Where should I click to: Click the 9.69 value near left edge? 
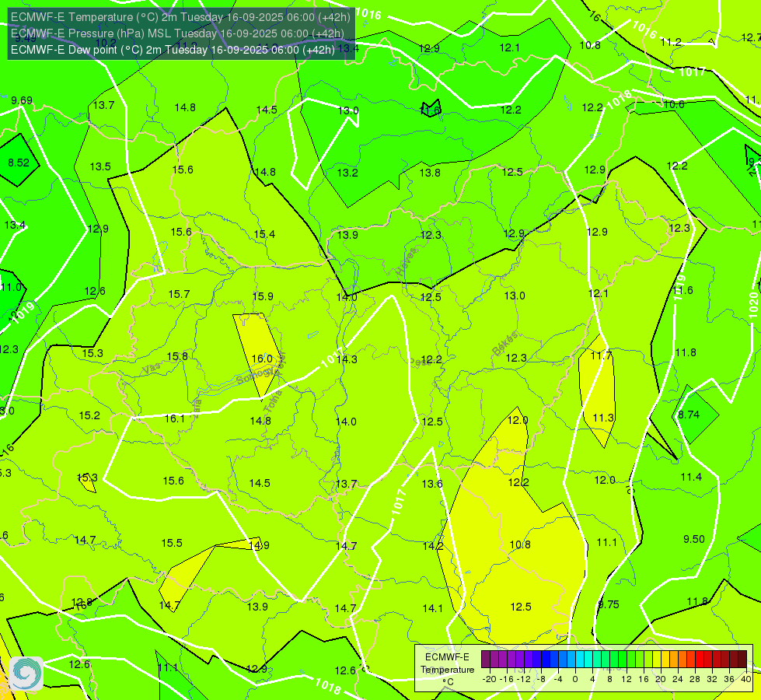click(x=22, y=100)
